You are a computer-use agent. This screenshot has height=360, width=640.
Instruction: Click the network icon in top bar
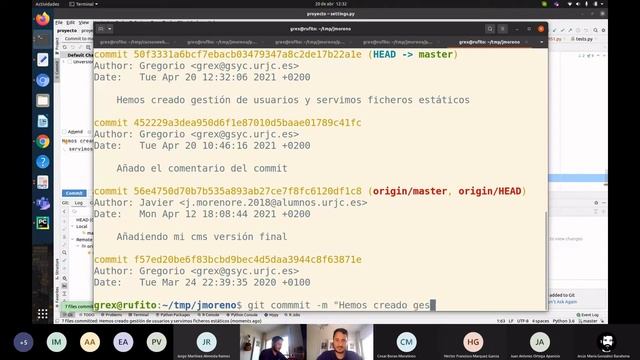coord(570,4)
